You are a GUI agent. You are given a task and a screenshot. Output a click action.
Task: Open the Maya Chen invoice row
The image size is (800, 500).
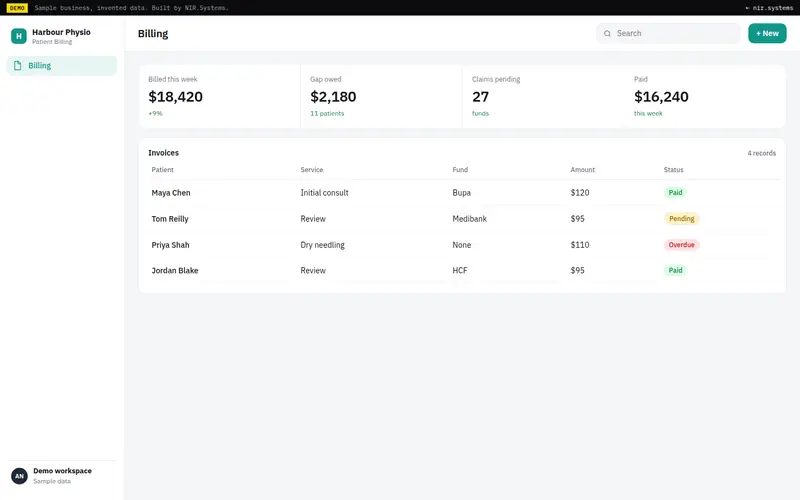coord(462,193)
